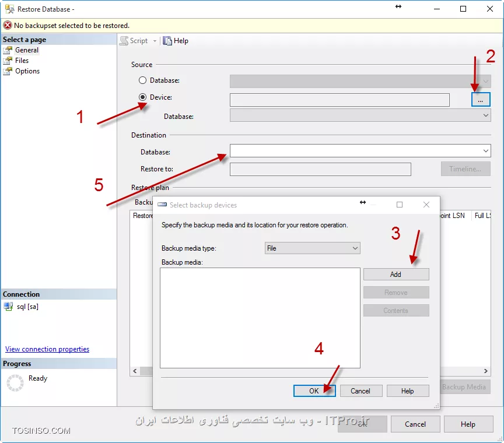This screenshot has height=443, width=504.
Task: Click the Restore to field
Action: [320, 169]
